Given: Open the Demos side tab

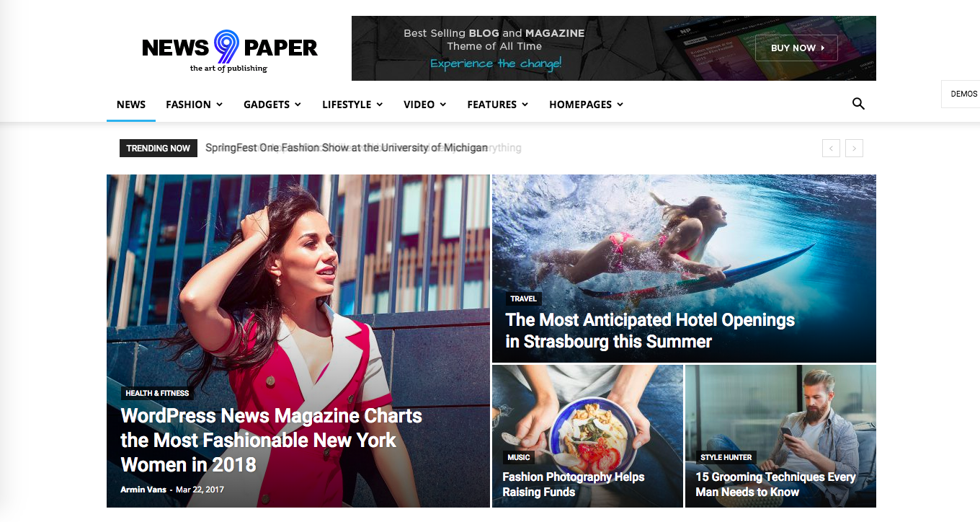Looking at the screenshot, I should (x=962, y=94).
